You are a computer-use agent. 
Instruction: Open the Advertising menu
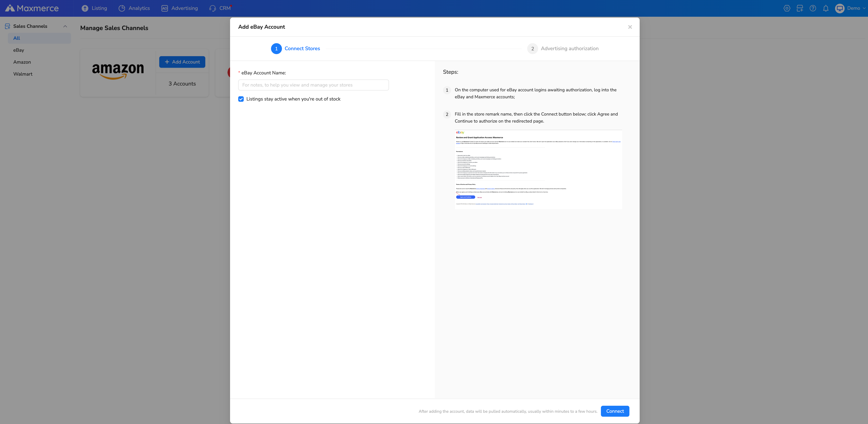180,8
